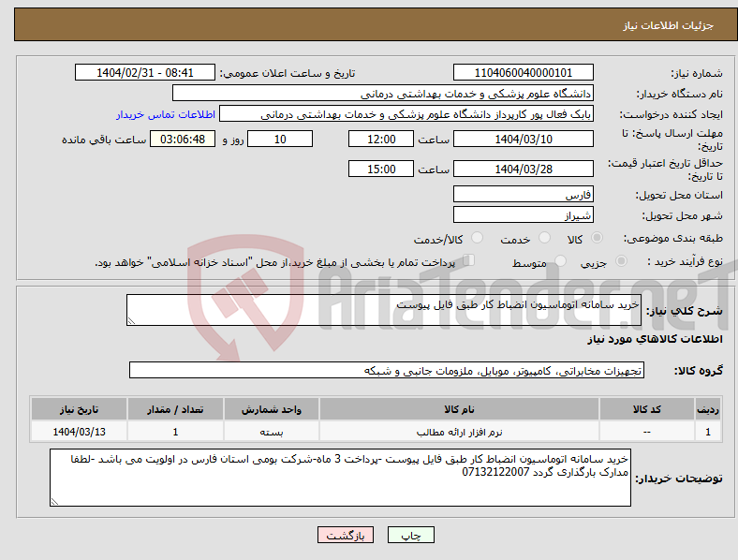Click the remaining time field 03:06:48
The image size is (738, 560).
(183, 140)
